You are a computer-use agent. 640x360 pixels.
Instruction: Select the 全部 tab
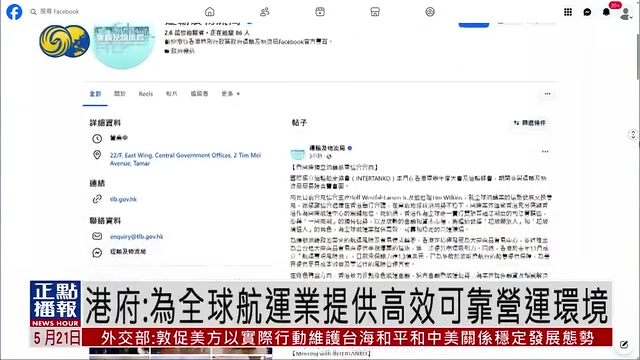point(95,94)
